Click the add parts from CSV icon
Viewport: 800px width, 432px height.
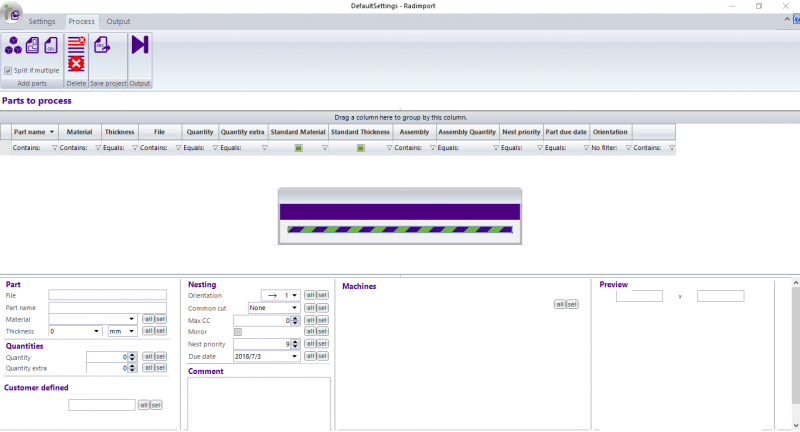point(50,45)
